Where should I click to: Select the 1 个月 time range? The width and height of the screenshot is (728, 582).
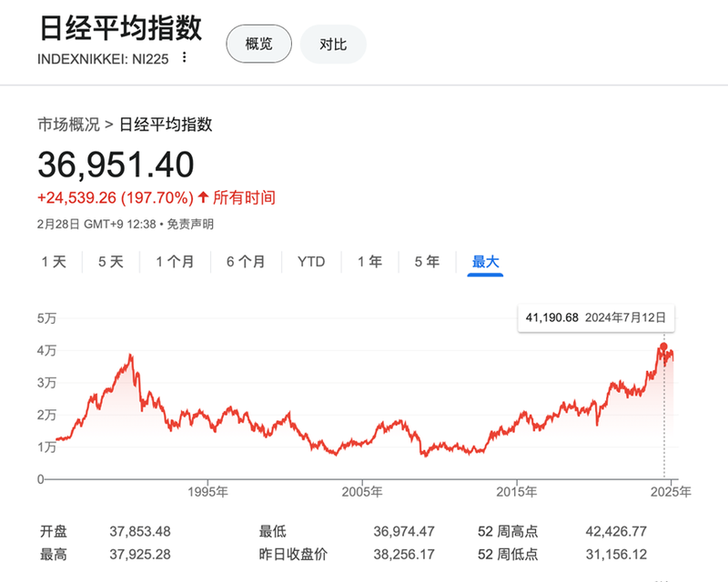click(175, 262)
